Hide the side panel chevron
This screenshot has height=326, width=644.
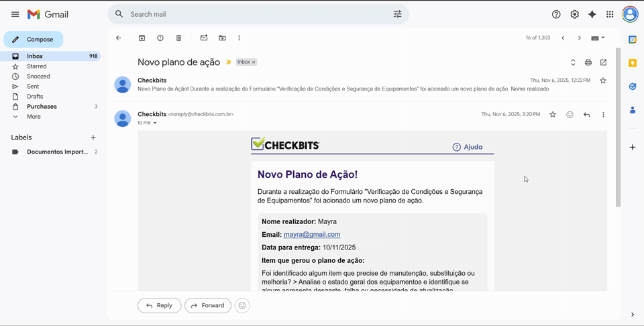tap(633, 315)
